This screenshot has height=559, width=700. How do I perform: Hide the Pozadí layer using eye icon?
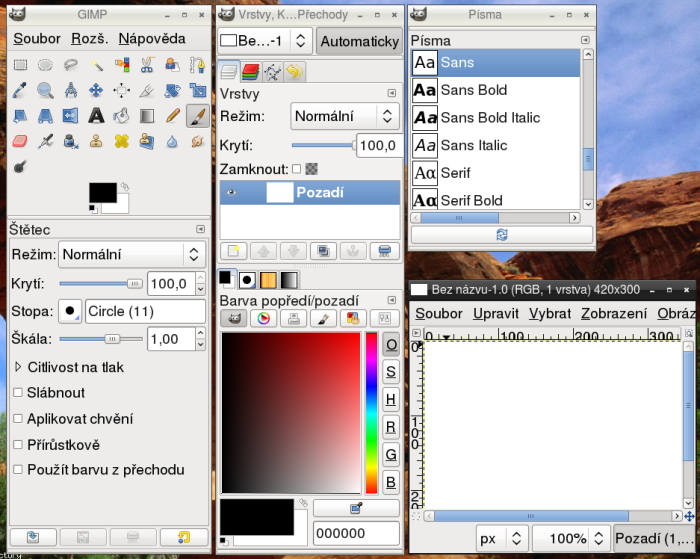click(233, 193)
